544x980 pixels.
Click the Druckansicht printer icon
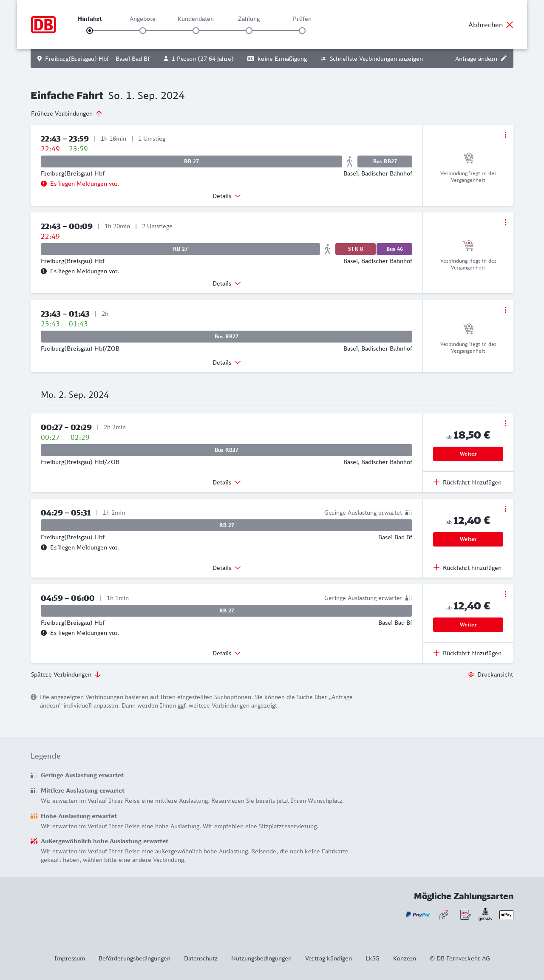471,674
